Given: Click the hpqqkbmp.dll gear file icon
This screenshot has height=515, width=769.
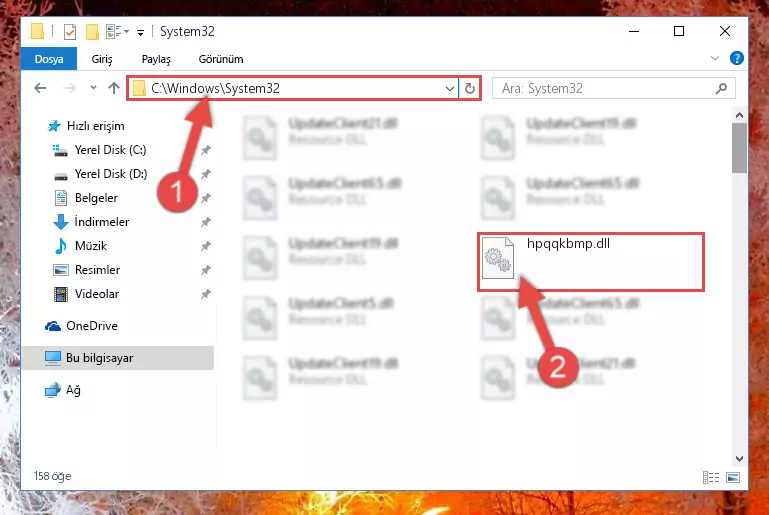Looking at the screenshot, I should pyautogui.click(x=497, y=258).
